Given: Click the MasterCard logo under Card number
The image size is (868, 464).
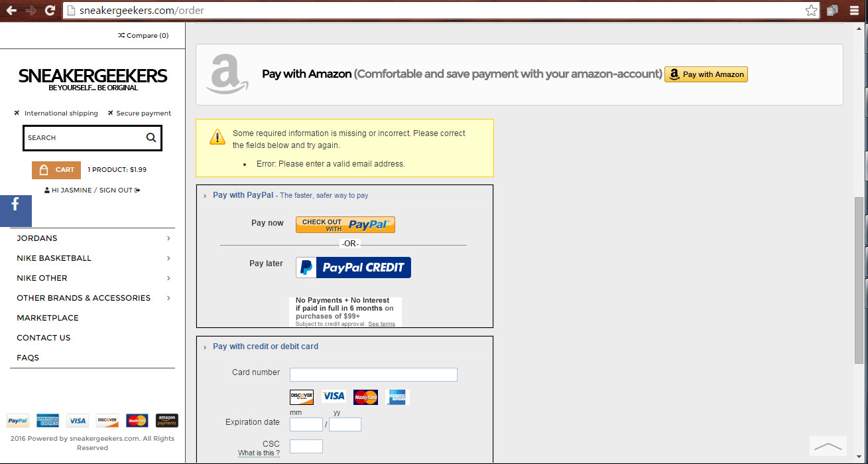Looking at the screenshot, I should click(365, 397).
